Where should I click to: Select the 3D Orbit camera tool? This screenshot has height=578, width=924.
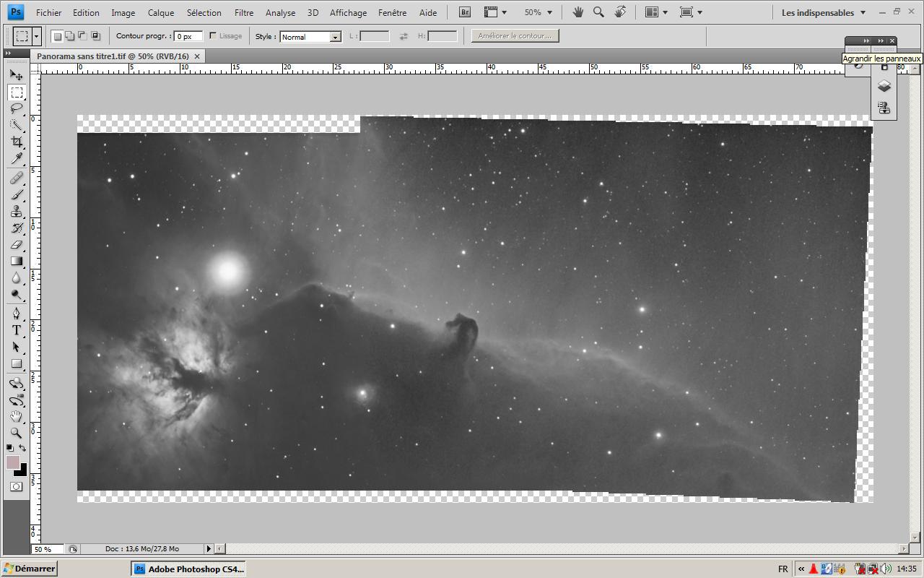click(16, 400)
